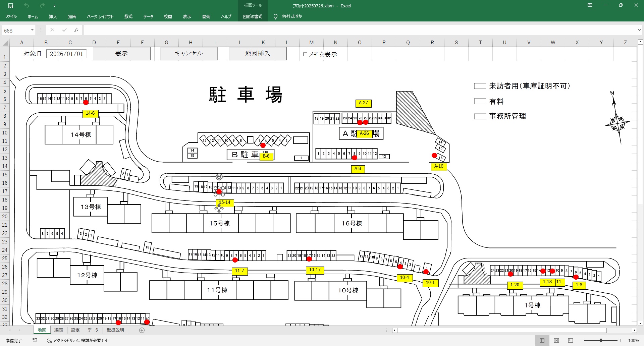Select the yellow label A-27
644x346 pixels.
pos(363,103)
